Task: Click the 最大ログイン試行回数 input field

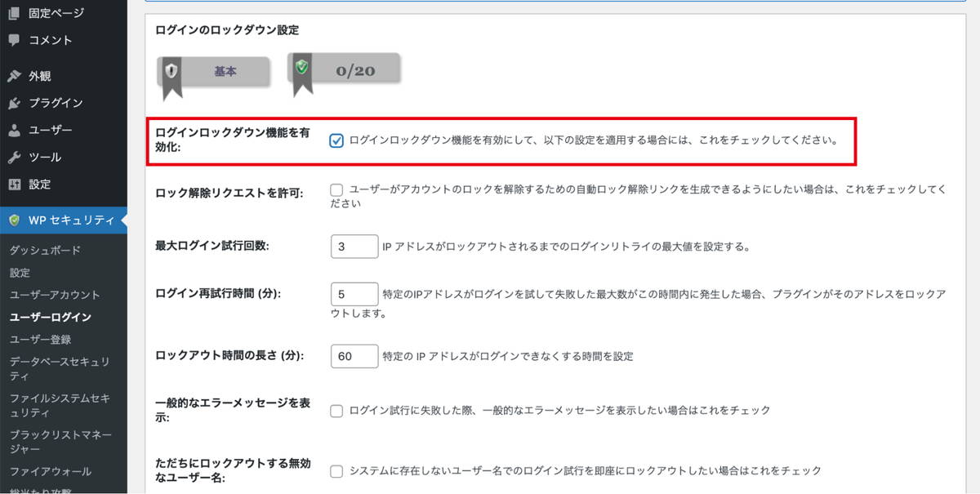Action: [x=353, y=245]
